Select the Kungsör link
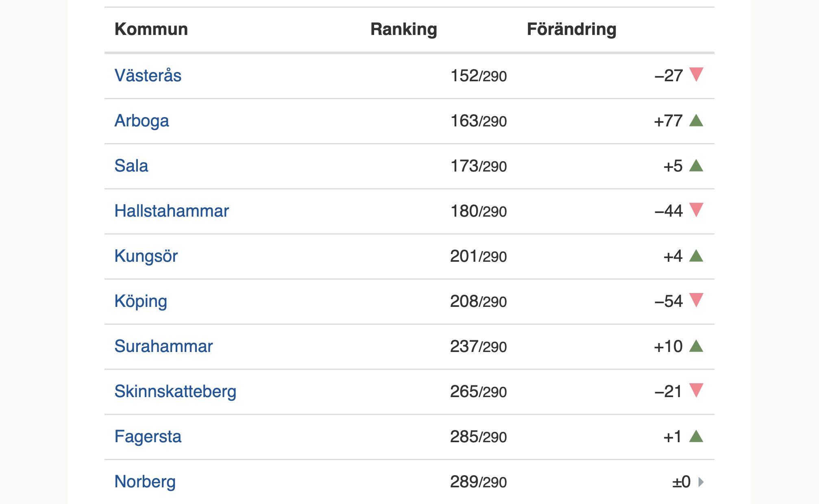 [x=146, y=256]
